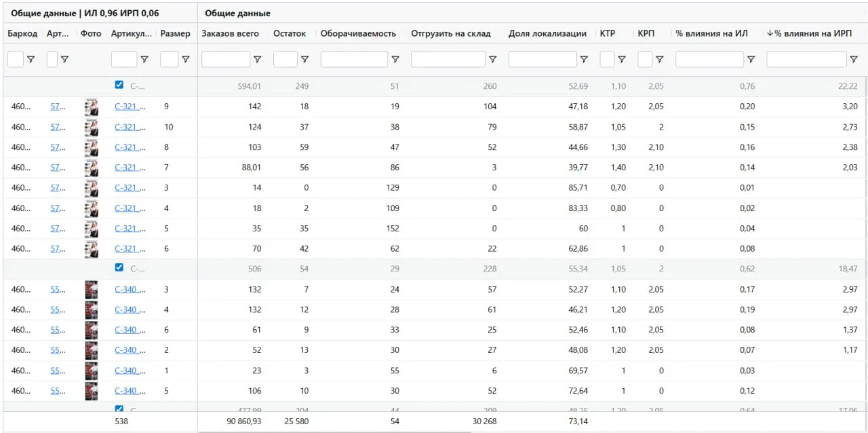Open product photo thumbnail for size 10 row
Image resolution: width=868 pixels, height=433 pixels.
[91, 127]
